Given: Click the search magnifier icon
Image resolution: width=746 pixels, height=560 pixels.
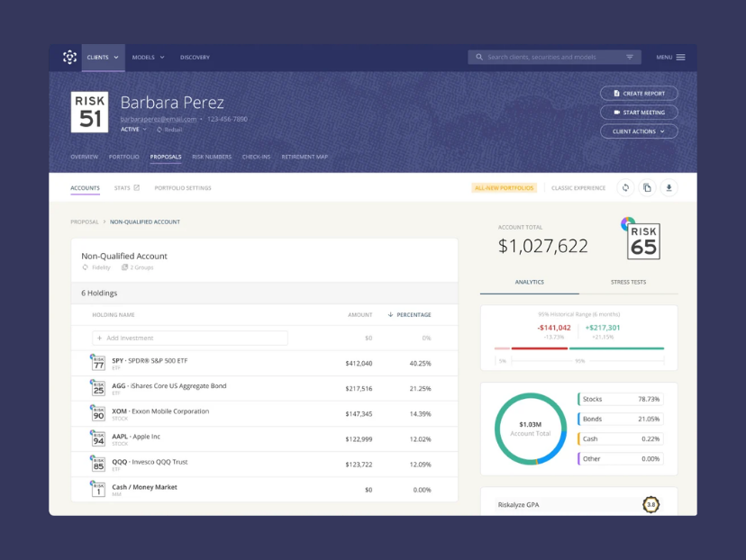Looking at the screenshot, I should 479,57.
